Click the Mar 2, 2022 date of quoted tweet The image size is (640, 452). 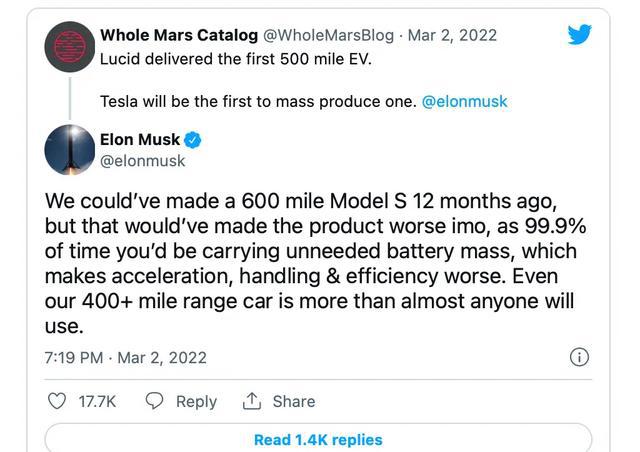click(x=452, y=35)
